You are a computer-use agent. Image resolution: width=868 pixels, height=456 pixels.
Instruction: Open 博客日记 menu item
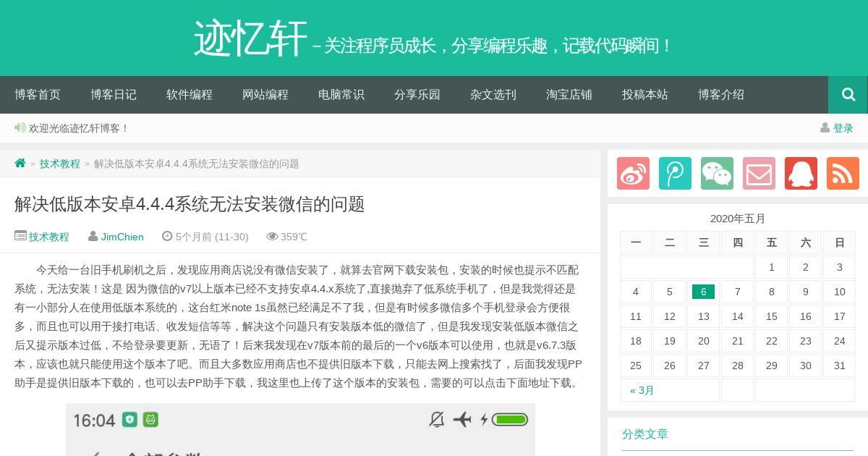tap(114, 95)
